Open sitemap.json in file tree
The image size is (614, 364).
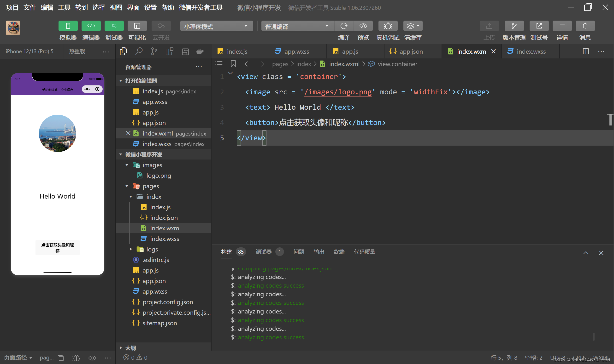coord(159,323)
